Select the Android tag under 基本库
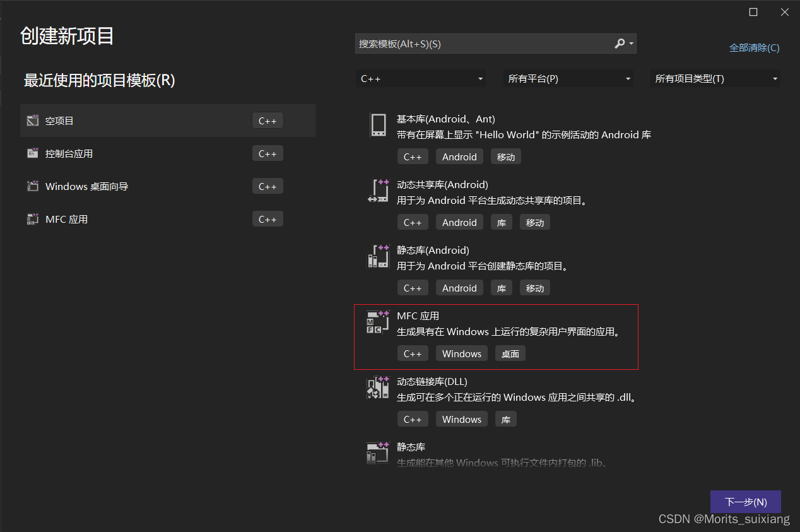The height and width of the screenshot is (532, 800). 459,156
